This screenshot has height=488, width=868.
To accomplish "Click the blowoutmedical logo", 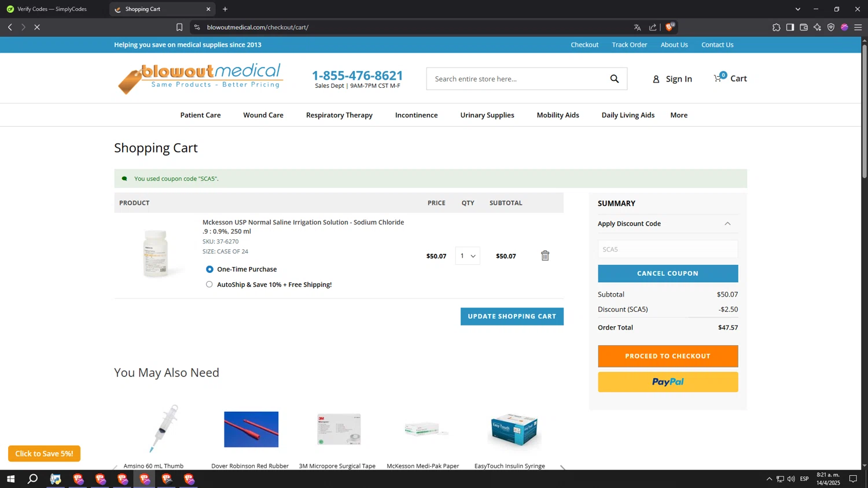I will click(x=200, y=78).
